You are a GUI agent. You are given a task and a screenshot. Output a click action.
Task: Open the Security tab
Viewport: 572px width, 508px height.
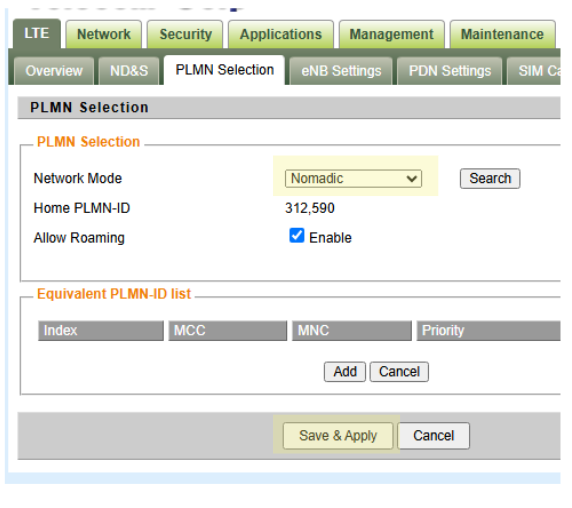pos(185,34)
